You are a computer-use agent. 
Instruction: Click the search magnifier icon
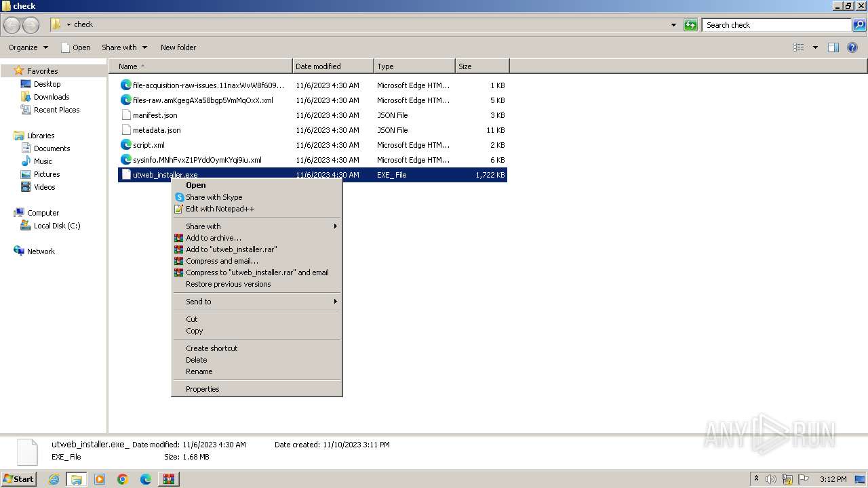(x=859, y=25)
